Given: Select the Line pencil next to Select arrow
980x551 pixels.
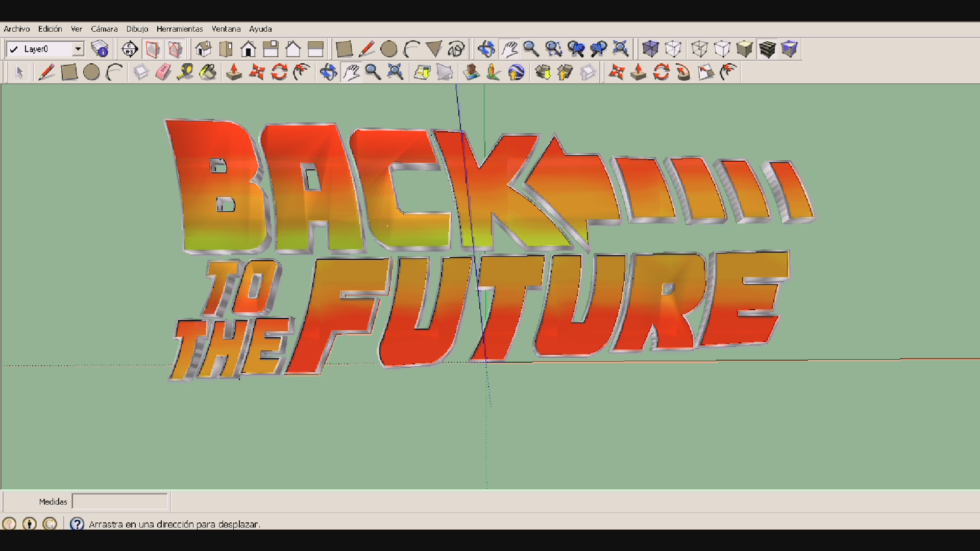Looking at the screenshot, I should point(46,72).
